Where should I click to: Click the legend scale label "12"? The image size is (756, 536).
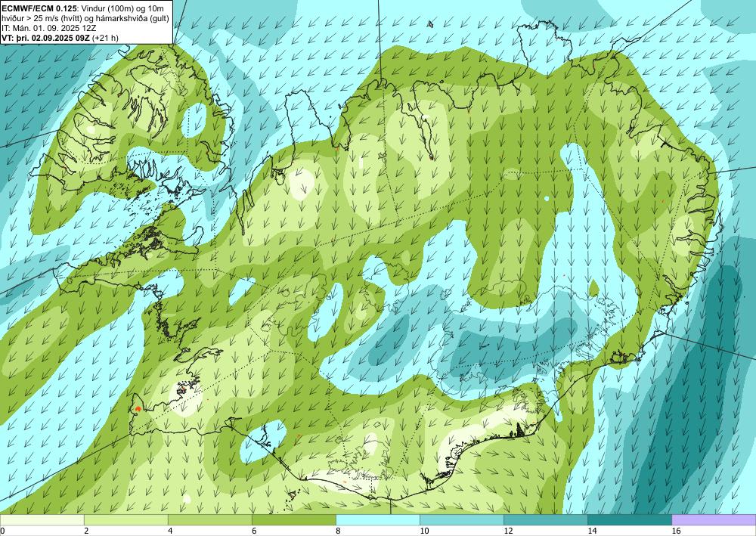[x=508, y=531]
